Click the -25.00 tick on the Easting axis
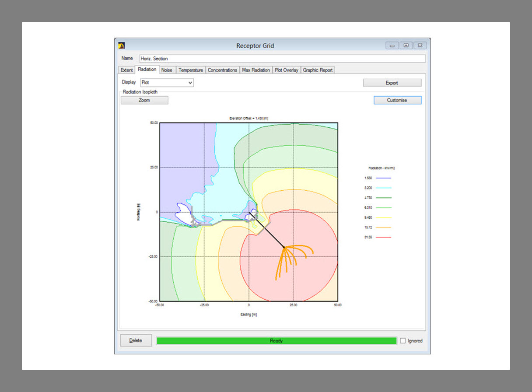532x392 pixels. click(x=204, y=305)
